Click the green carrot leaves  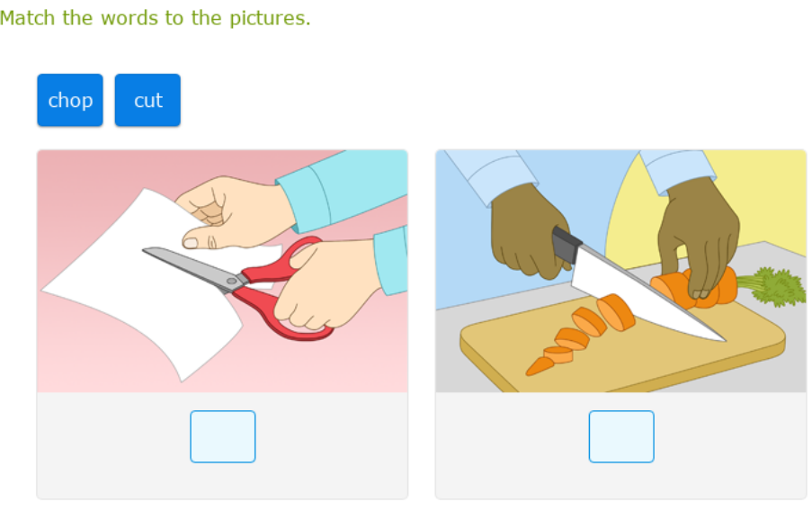point(775,284)
